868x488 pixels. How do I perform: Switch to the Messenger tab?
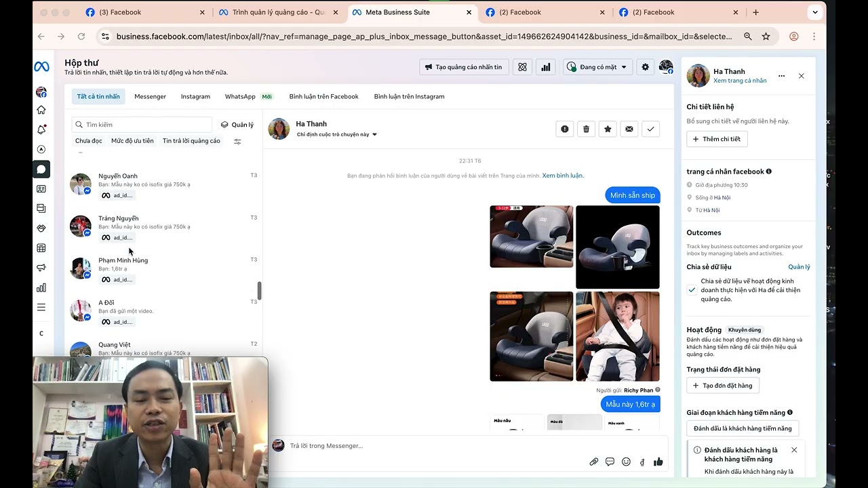[150, 96]
